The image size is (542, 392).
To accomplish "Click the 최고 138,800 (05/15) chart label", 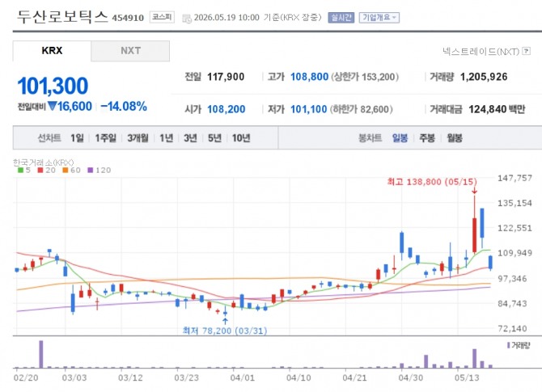I will [x=432, y=182].
